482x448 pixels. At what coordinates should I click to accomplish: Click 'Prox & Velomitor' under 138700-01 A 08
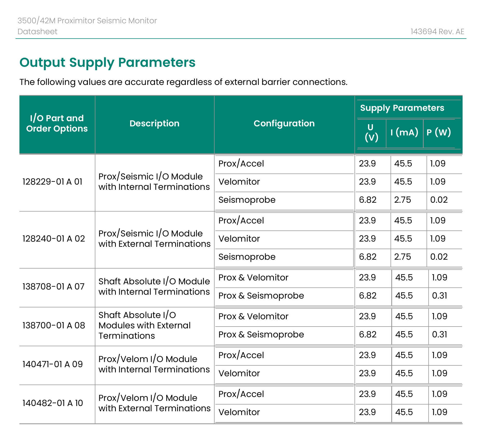coord(253,316)
